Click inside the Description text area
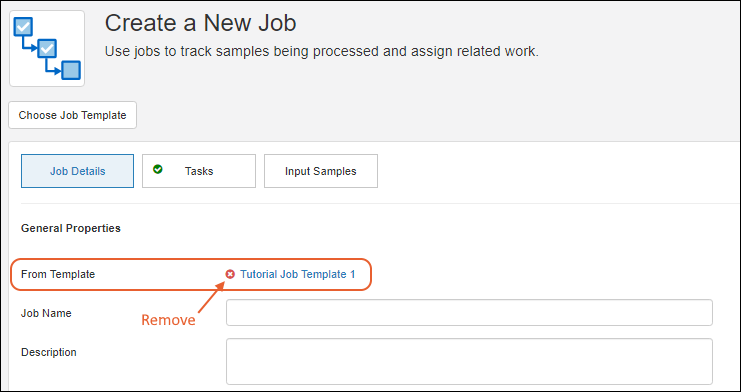 point(469,361)
